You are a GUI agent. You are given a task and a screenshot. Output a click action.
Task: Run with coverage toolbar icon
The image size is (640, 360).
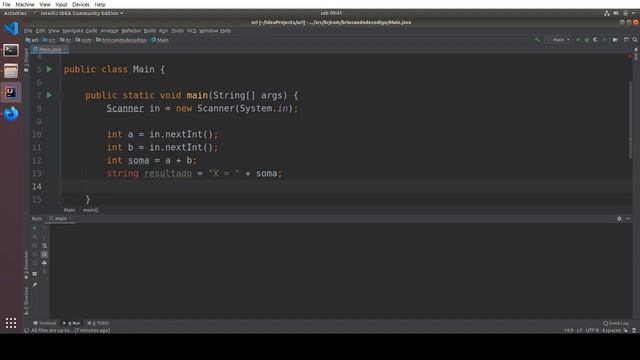pyautogui.click(x=596, y=40)
